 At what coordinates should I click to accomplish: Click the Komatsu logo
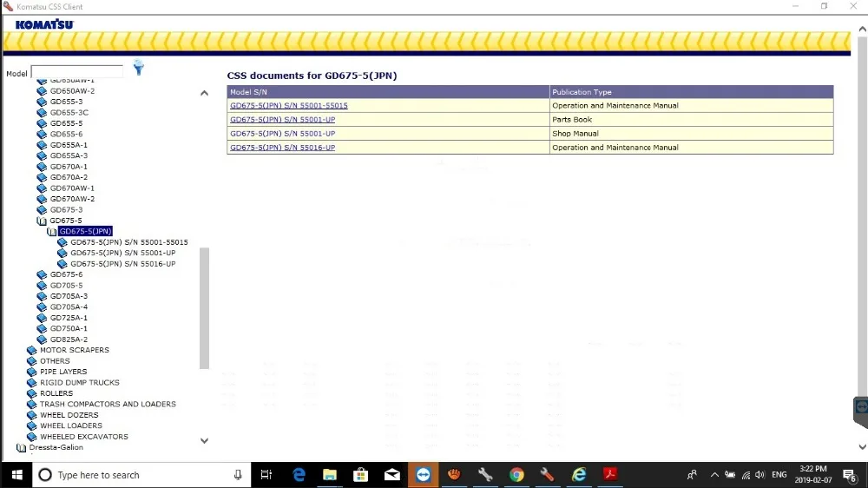point(44,24)
